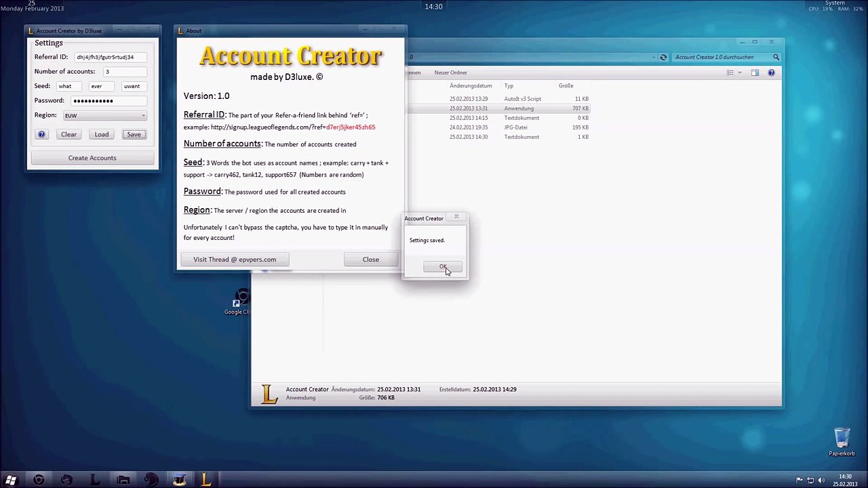868x488 pixels.
Task: Select the Anwendung 707 KB file row
Action: click(498, 108)
